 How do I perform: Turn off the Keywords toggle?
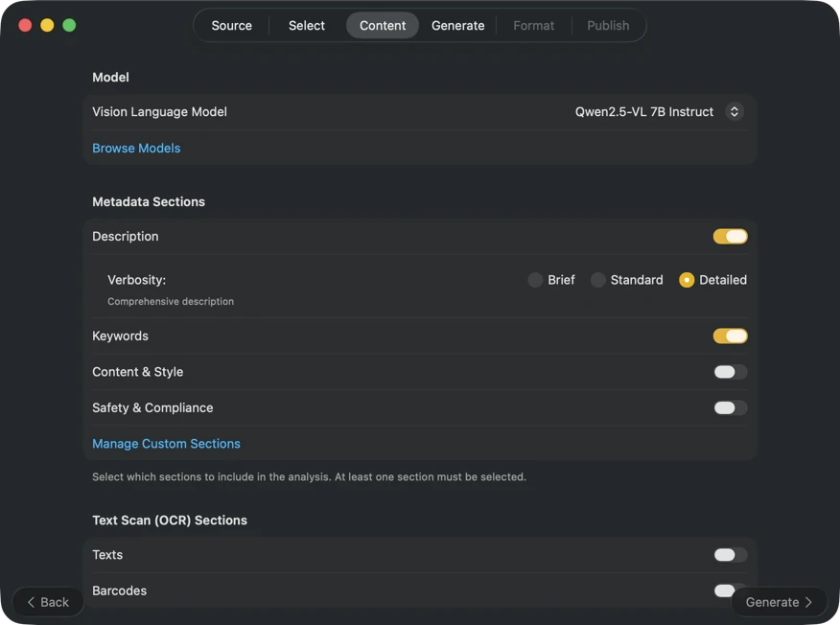730,336
